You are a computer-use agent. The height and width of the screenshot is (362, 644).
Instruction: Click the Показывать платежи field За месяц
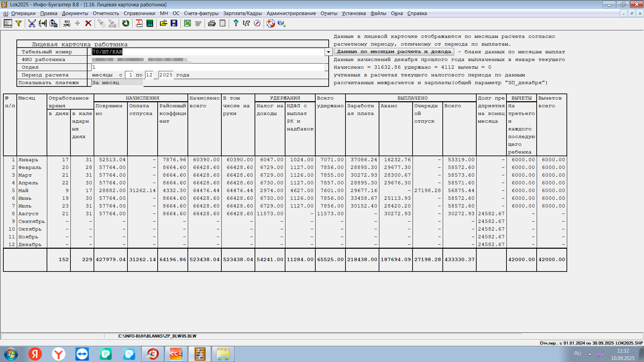point(117,83)
